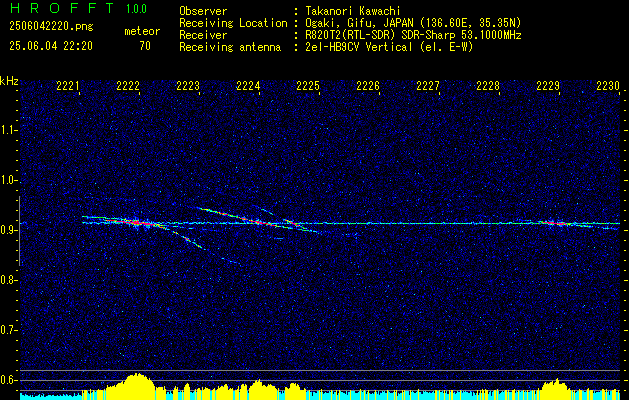Click the gray vertical frequency range bar
Image resolution: width=629 pixels, height=400 pixels.
(x=19, y=231)
